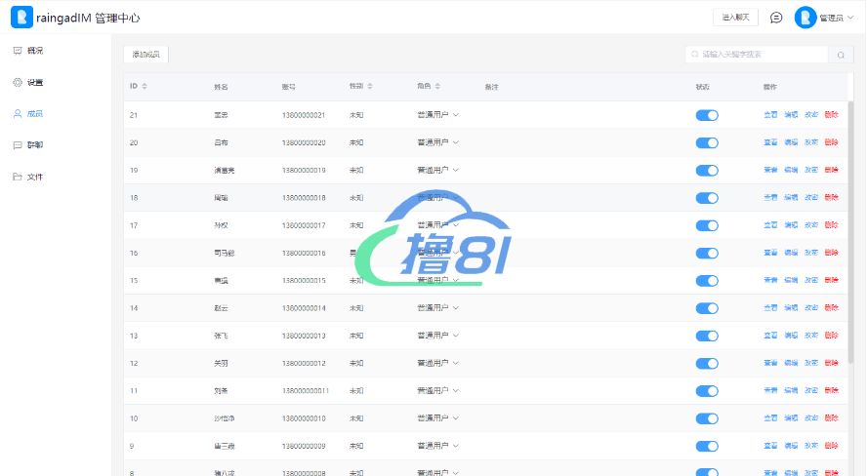Screen dimensions: 868x476
Task: Click the 文件 folder icon in sidebar
Action: [18, 177]
